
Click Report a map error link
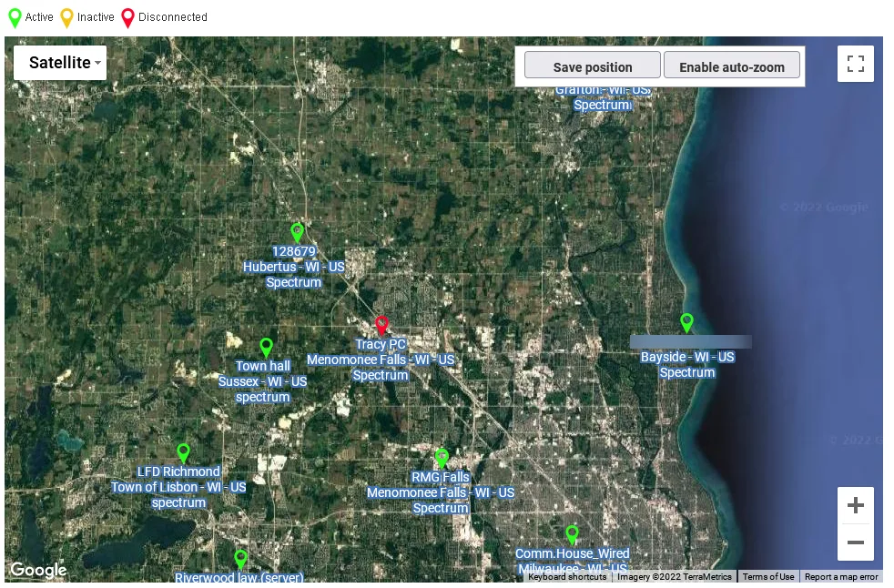[841, 576]
